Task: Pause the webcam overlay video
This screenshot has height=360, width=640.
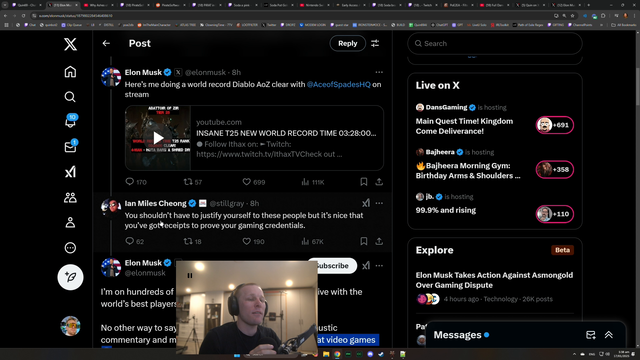Action: [x=190, y=276]
